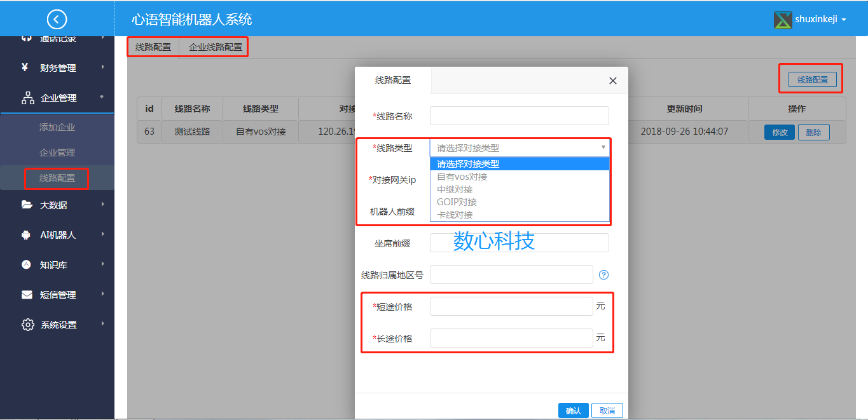The image size is (868, 420).
Task: Open the 大数据 folder icon
Action: click(27, 205)
